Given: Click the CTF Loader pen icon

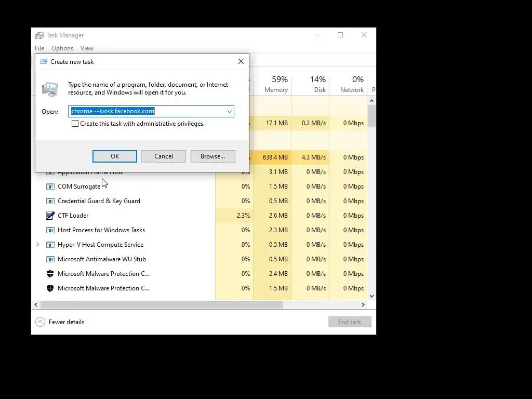Looking at the screenshot, I should 50,216.
